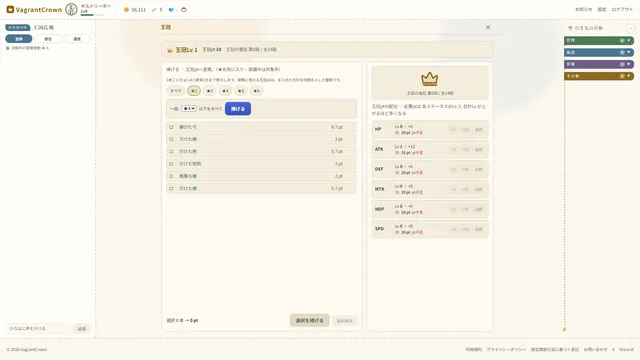Screen dimensions: 640x360
Task: Select the ★5 rarity filter chip
Action: tap(241, 91)
